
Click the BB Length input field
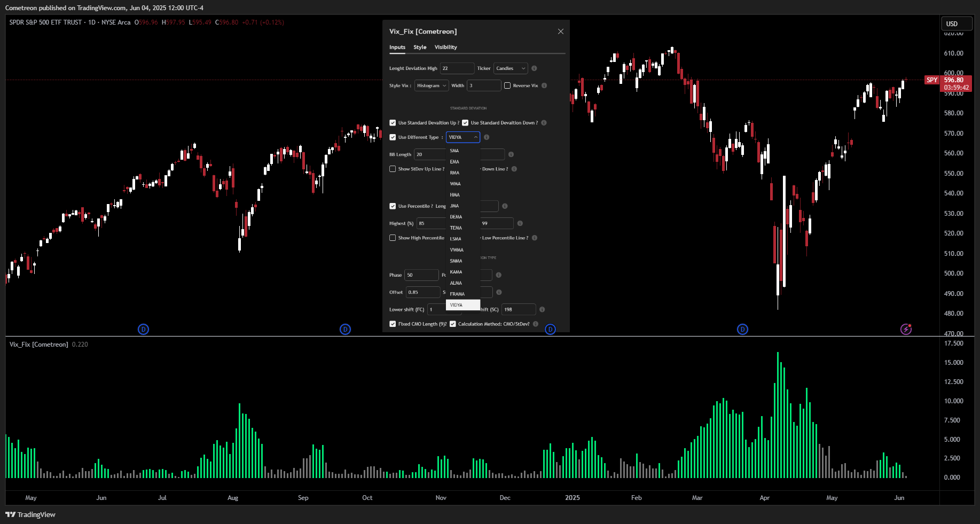click(x=430, y=154)
